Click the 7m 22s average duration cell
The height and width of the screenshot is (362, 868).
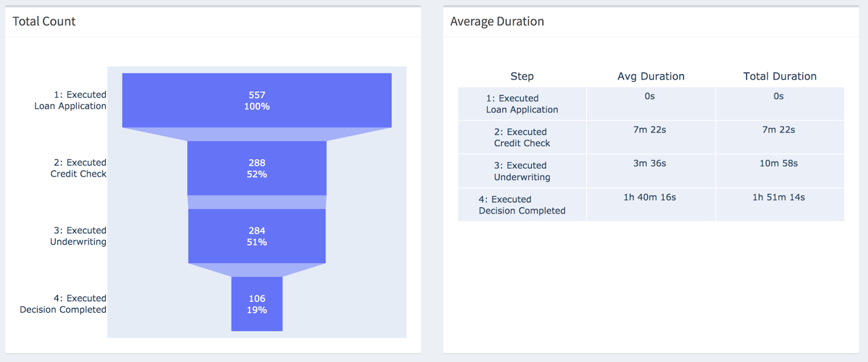649,130
